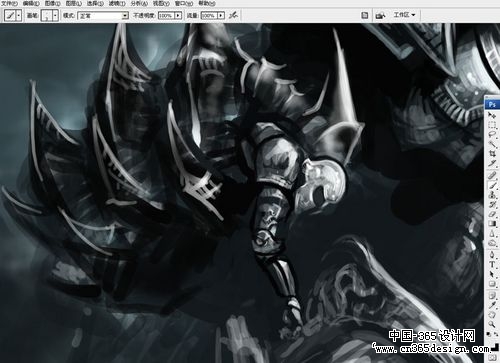Select the Crop tool
This screenshot has height=363, width=500.
click(492, 154)
